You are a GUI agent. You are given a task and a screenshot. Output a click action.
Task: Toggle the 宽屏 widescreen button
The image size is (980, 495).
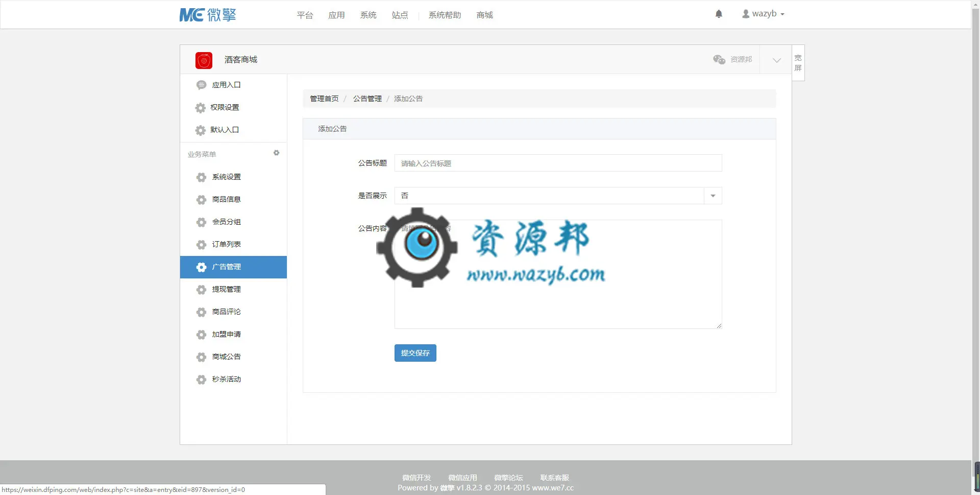tap(798, 63)
